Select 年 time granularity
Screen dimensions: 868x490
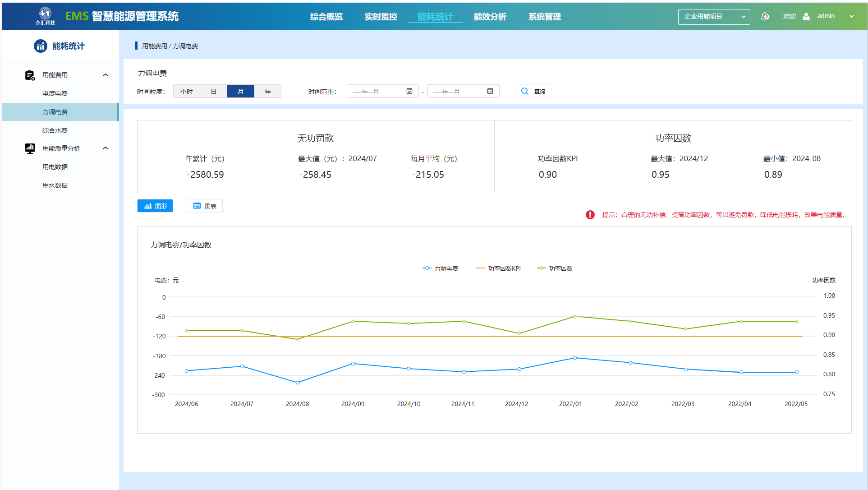(268, 92)
